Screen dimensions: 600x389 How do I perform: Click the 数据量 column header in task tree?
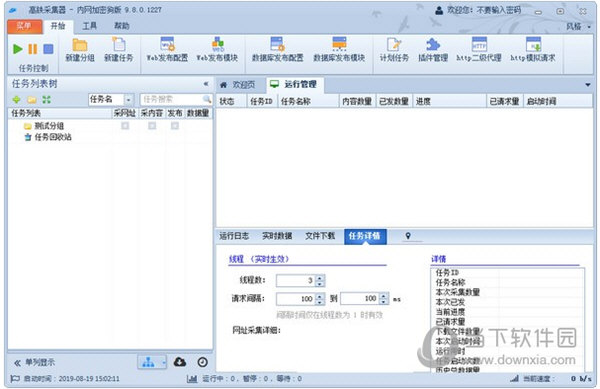198,113
